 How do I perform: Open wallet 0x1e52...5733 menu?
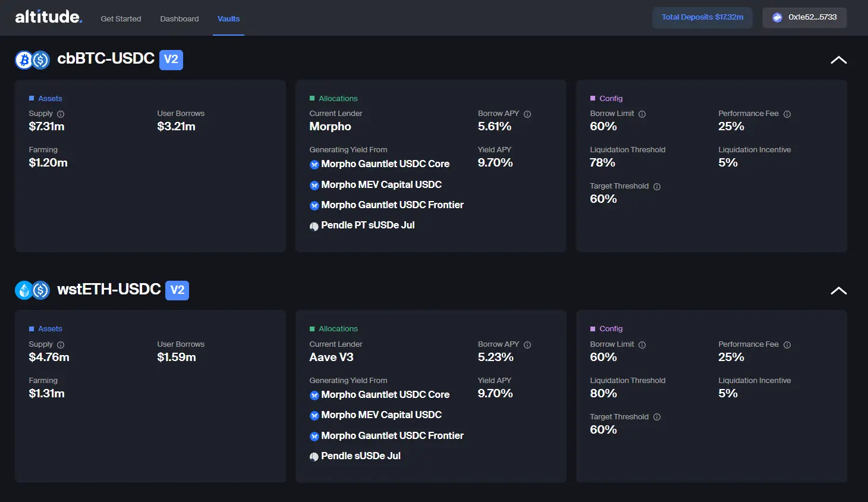[x=804, y=17]
